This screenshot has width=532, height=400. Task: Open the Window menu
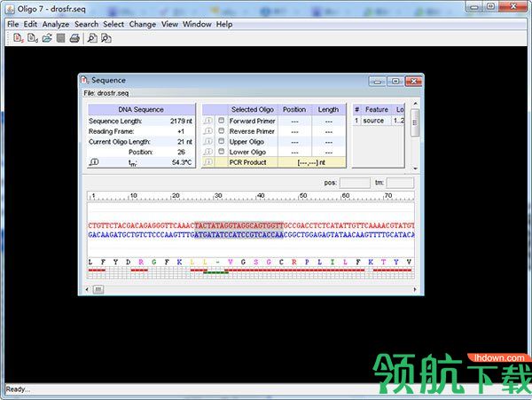pyautogui.click(x=197, y=24)
